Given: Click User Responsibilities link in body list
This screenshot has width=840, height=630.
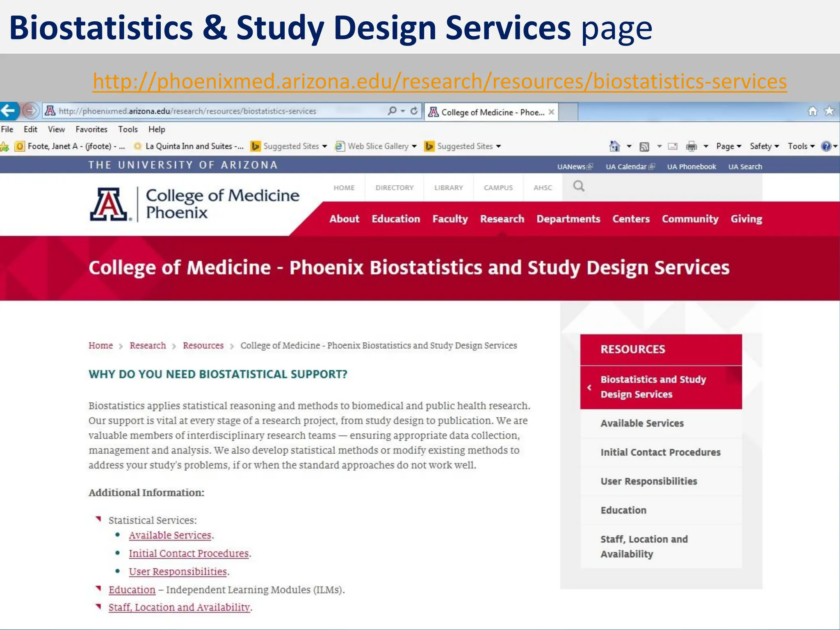Looking at the screenshot, I should 178,572.
